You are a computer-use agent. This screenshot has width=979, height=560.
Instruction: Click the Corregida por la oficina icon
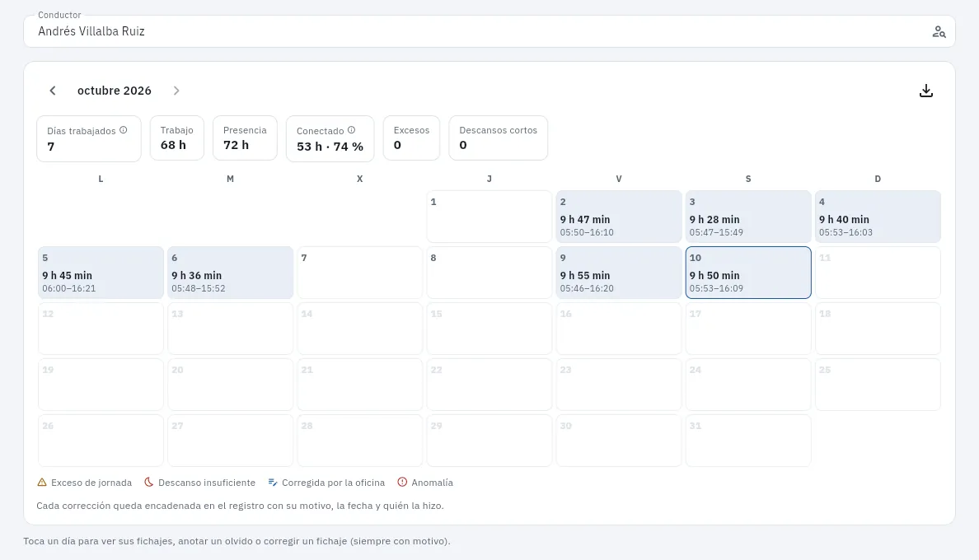[x=272, y=482]
